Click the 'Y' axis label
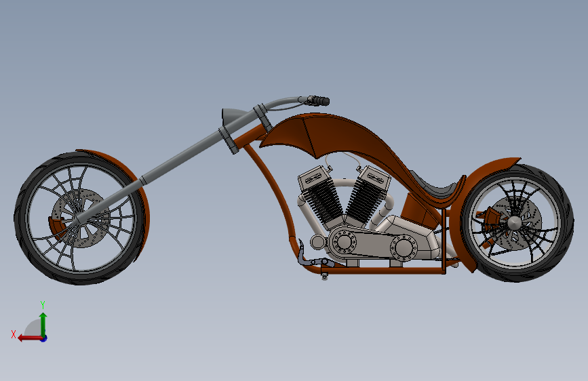This screenshot has width=588, height=381. pos(43,304)
